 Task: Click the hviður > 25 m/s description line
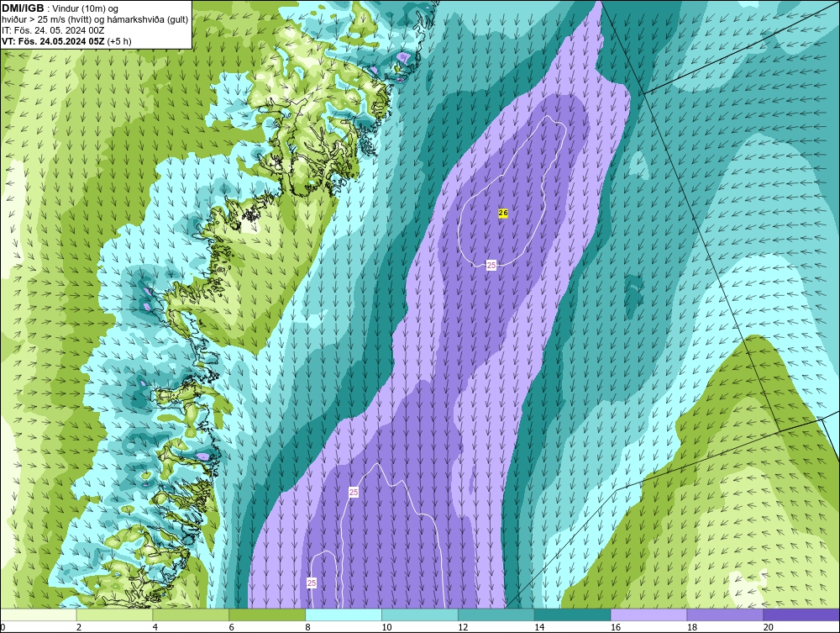pyautogui.click(x=95, y=19)
